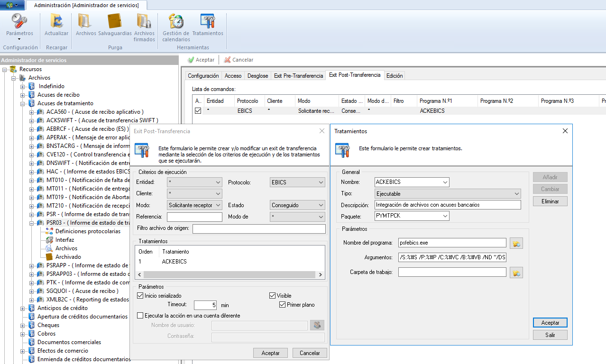606x364 pixels.
Task: Toggle the Inicio serializado checkbox
Action: (140, 296)
